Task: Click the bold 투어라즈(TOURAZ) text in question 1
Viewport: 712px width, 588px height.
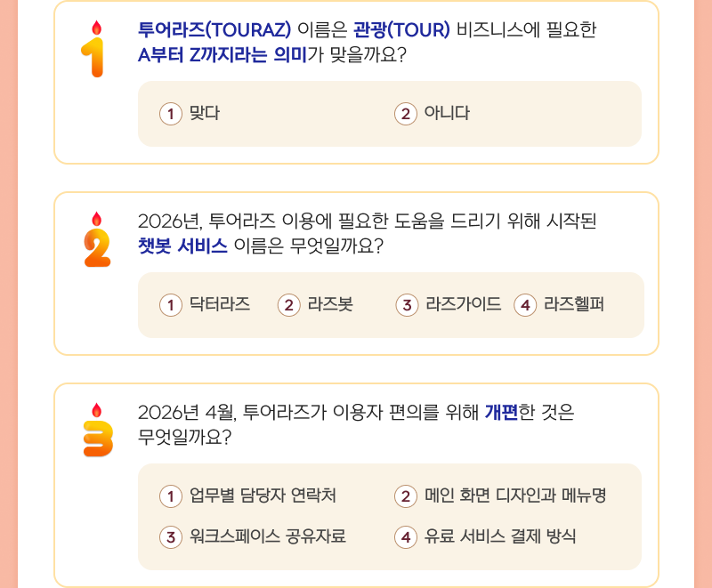Action: coord(209,29)
